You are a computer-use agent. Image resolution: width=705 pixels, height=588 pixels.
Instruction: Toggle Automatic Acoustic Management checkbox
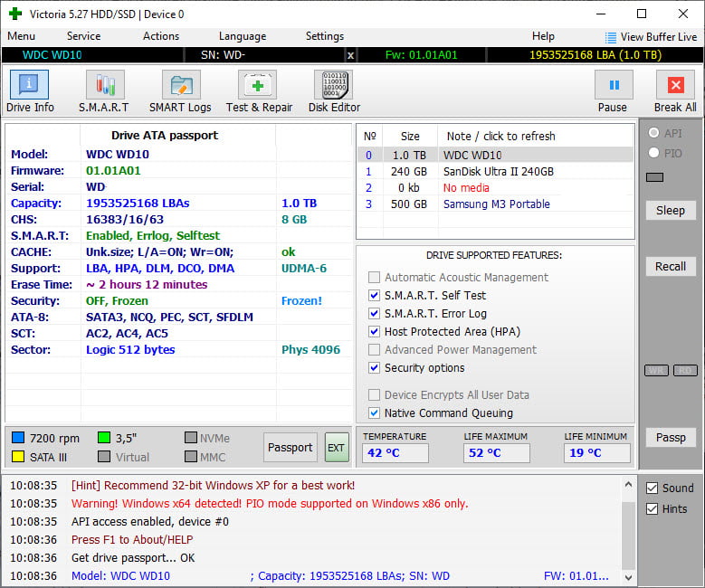[x=374, y=278]
